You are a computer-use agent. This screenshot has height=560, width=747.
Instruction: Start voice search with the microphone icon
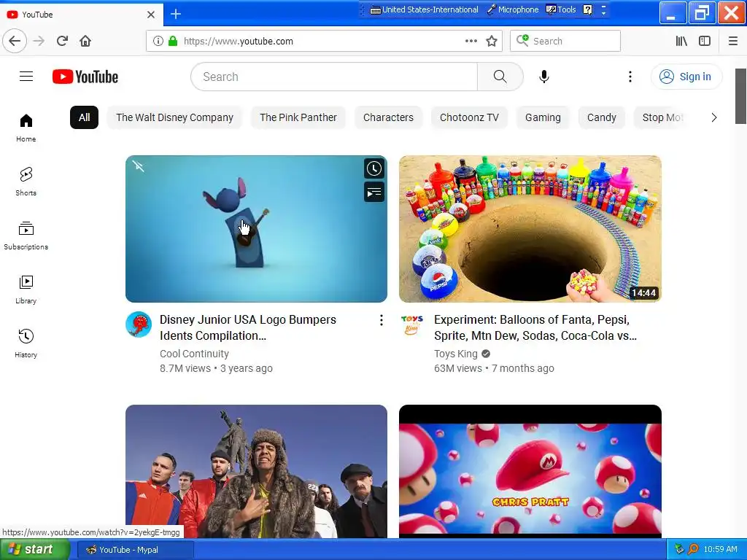coord(543,77)
